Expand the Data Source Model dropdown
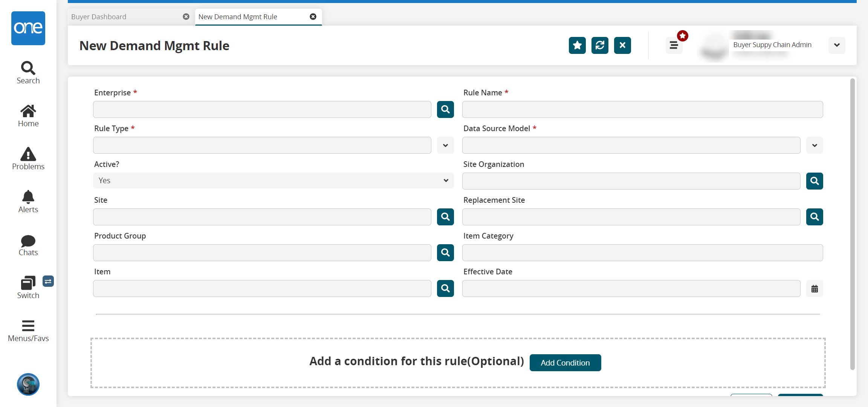 coord(815,145)
